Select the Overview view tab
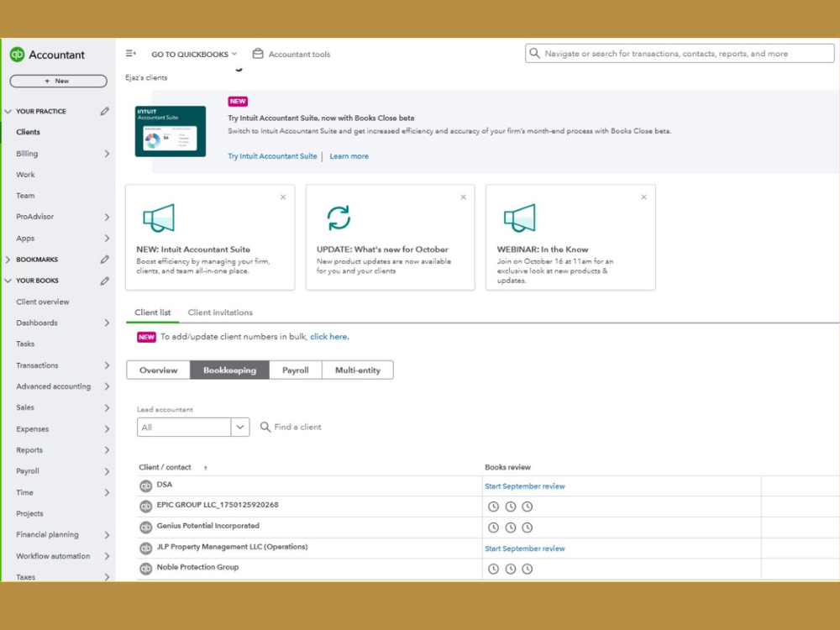Screen dimensions: 840x630 pos(158,370)
